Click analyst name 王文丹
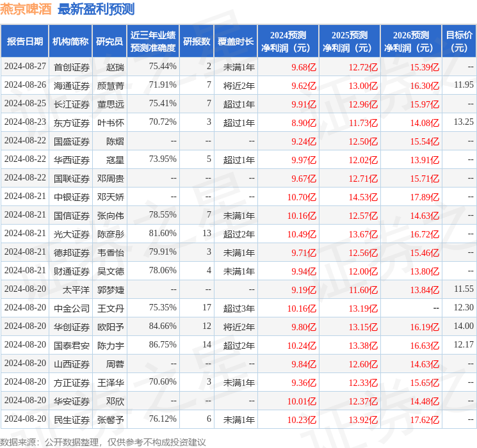The image size is (477, 448). [x=110, y=308]
